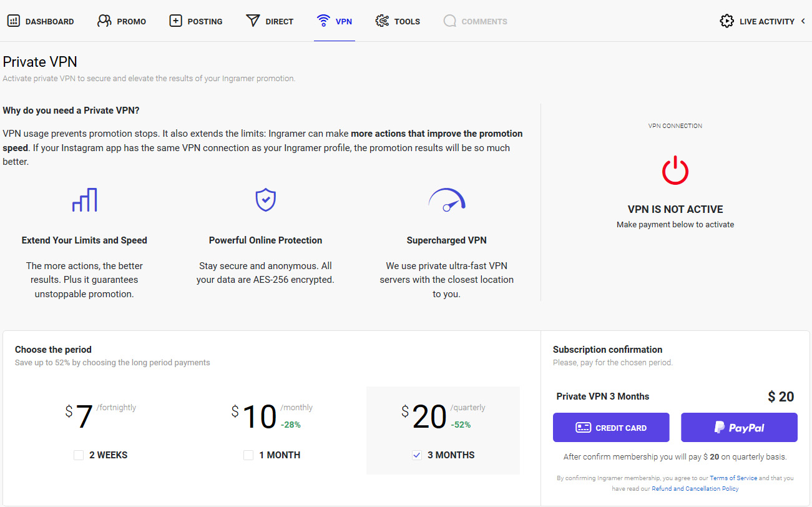
Task: Click the Promo people icon
Action: tap(104, 21)
